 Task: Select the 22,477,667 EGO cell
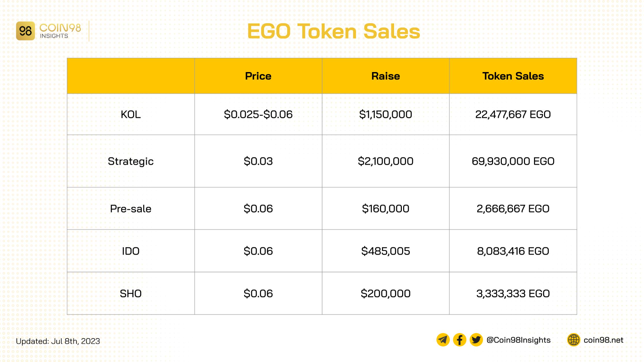[x=513, y=114]
